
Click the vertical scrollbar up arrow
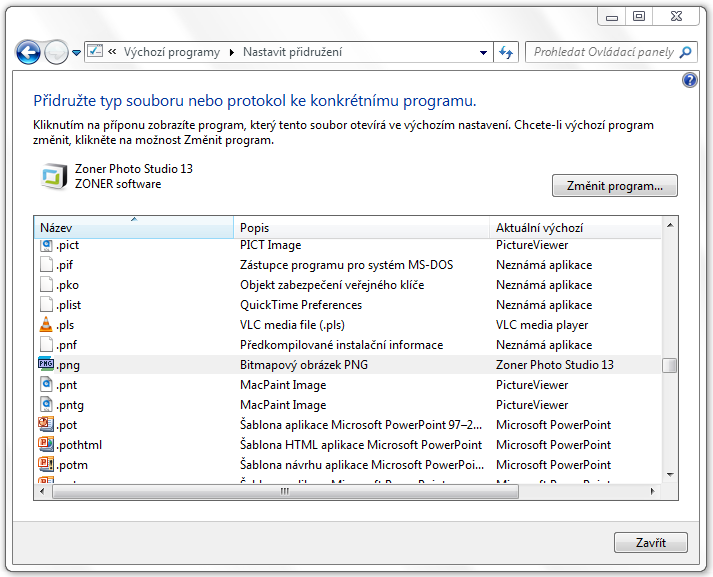[670, 226]
